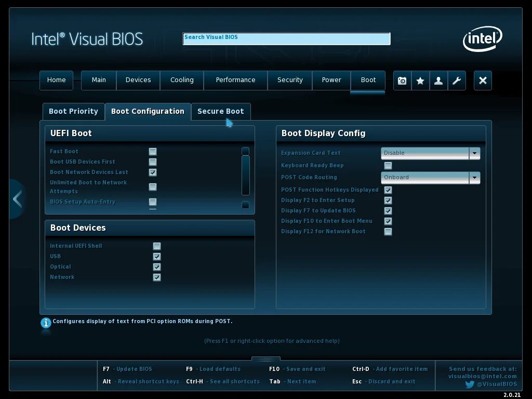Uncheck Boot Network Devices Last
The height and width of the screenshot is (399, 532).
pos(153,172)
